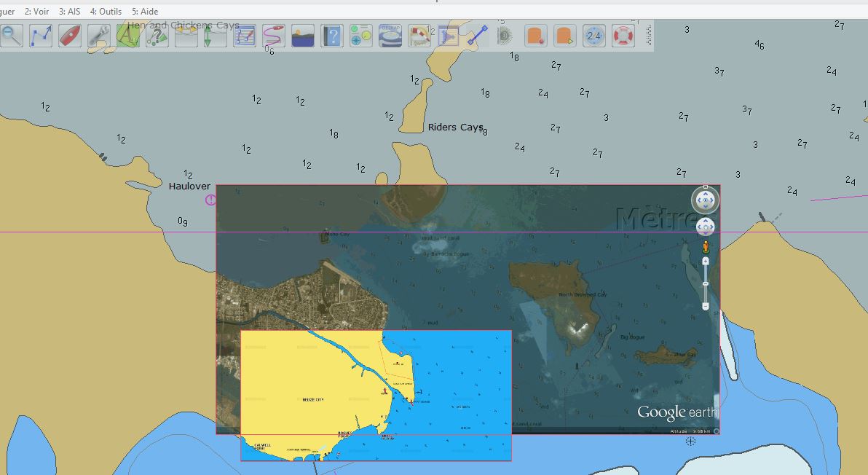Click the pink track route icon
The width and height of the screenshot is (868, 475).
coord(274,35)
